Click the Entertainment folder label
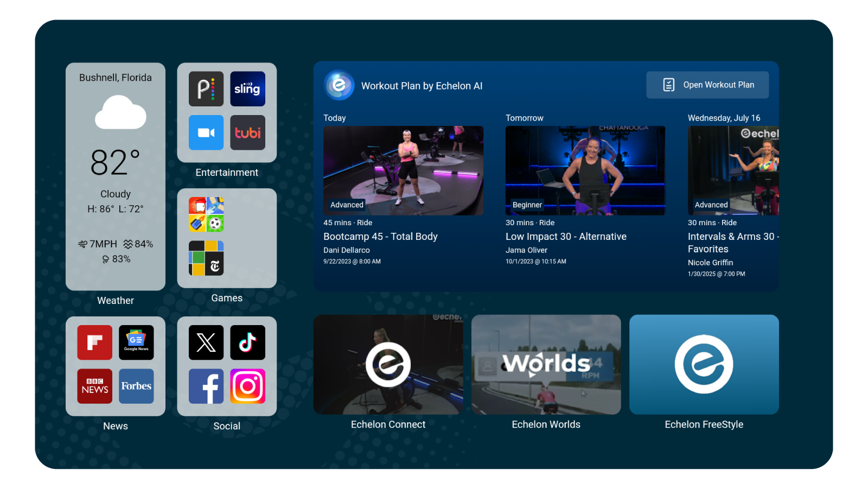Screen dimensions: 868x489 coord(227,173)
